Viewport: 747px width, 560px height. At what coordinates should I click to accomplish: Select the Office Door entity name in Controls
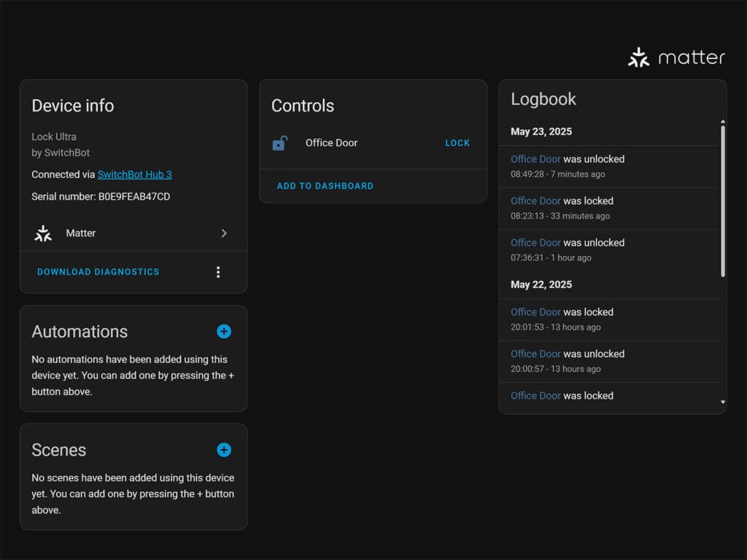(x=332, y=143)
